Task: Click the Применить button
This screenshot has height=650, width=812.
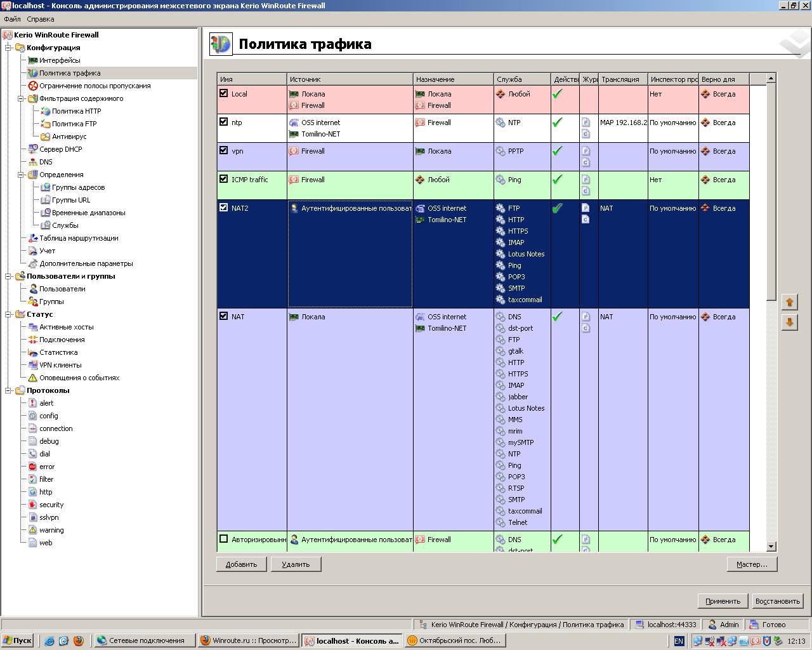Action: pos(723,601)
